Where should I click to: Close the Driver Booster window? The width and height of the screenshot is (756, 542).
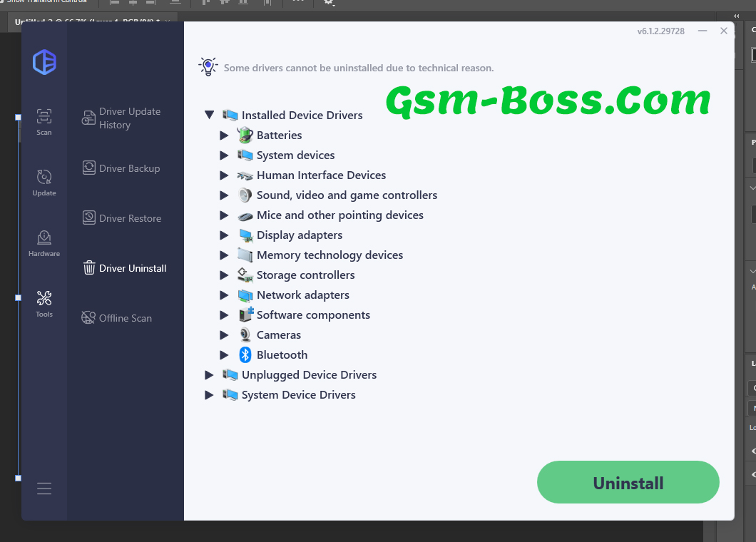[x=724, y=31]
